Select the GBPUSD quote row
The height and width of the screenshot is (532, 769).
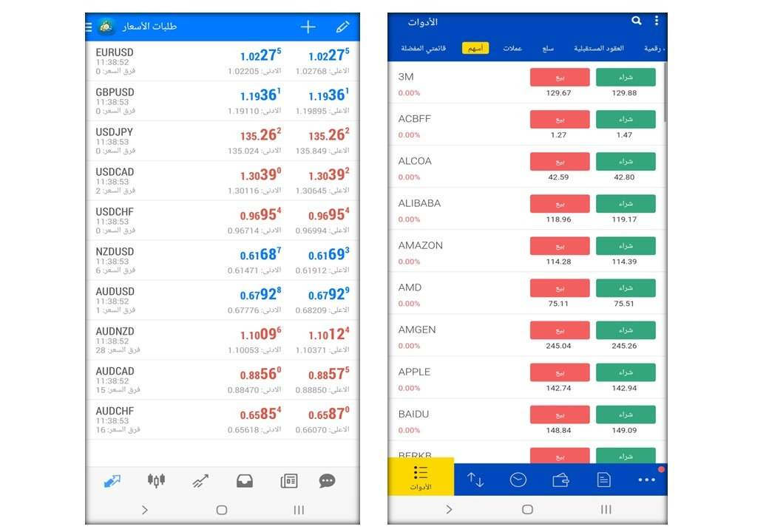click(223, 101)
